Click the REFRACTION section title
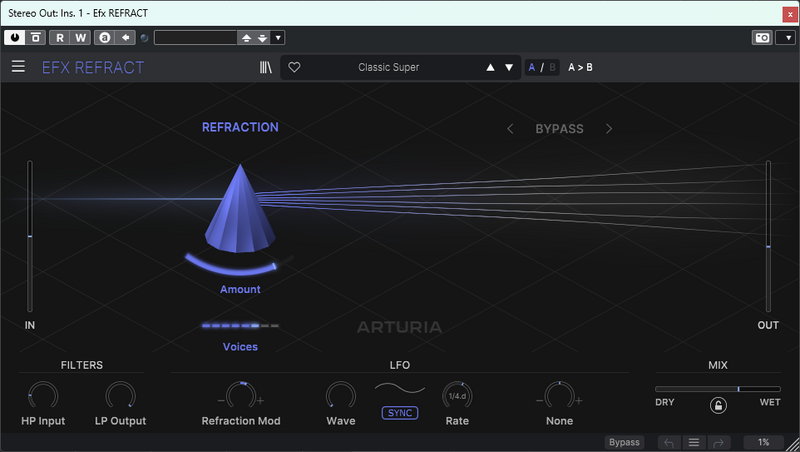800x452 pixels. [x=240, y=128]
